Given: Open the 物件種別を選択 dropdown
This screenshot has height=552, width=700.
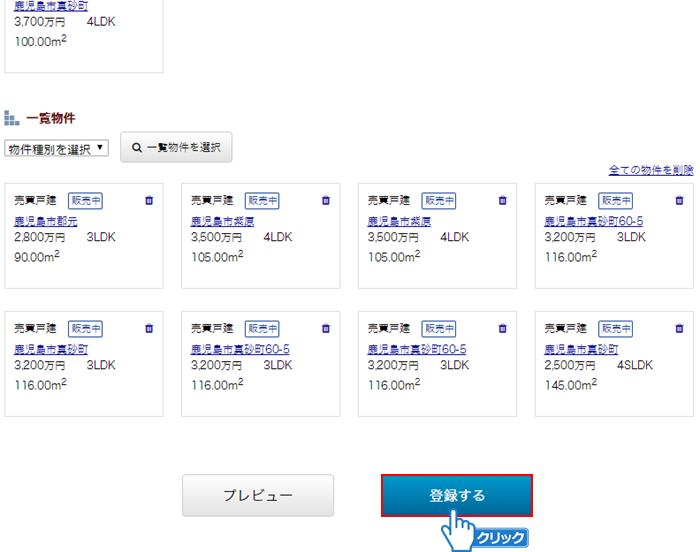Looking at the screenshot, I should click(57, 148).
